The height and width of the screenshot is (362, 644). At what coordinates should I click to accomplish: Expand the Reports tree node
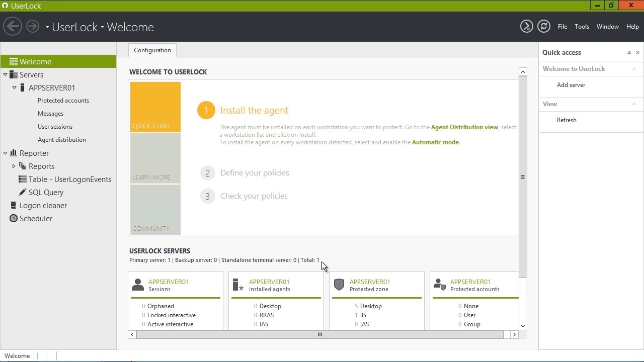click(x=14, y=166)
